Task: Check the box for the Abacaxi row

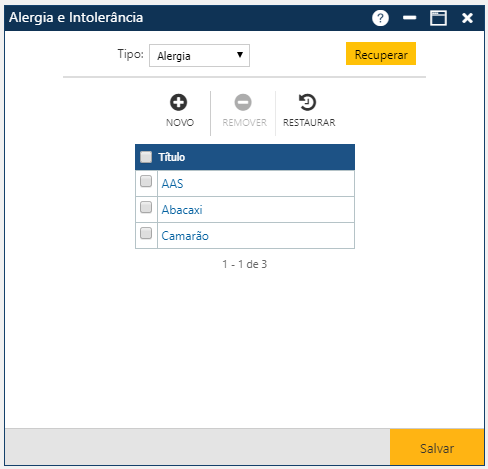Action: point(146,207)
